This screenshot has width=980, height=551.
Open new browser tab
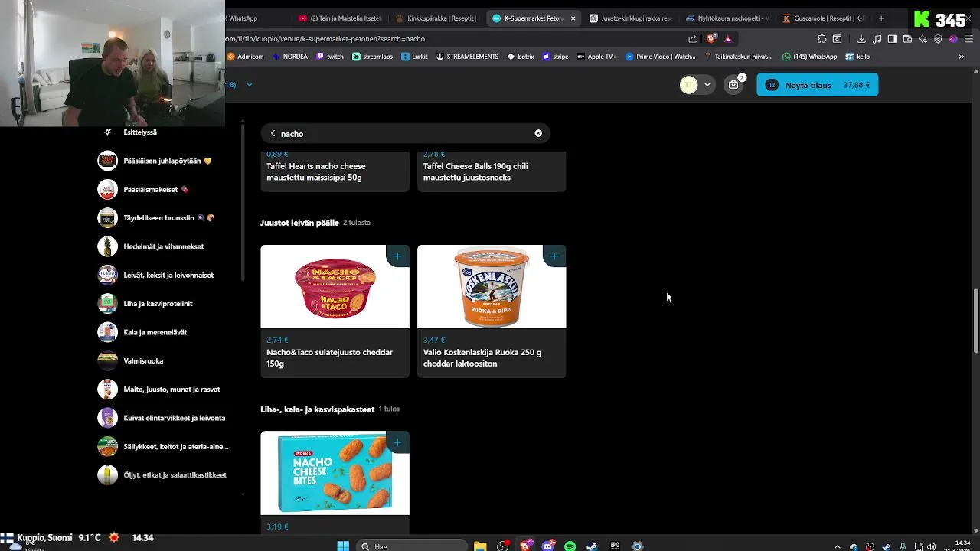[881, 18]
